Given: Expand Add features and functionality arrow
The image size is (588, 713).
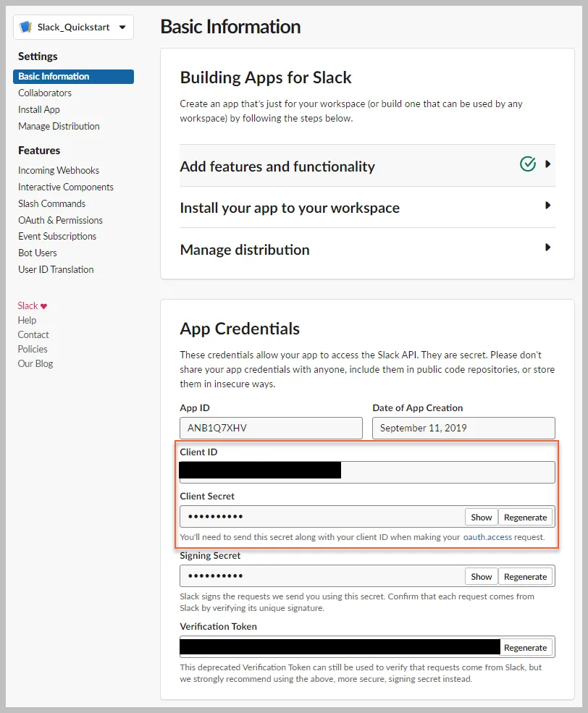Looking at the screenshot, I should click(x=548, y=164).
